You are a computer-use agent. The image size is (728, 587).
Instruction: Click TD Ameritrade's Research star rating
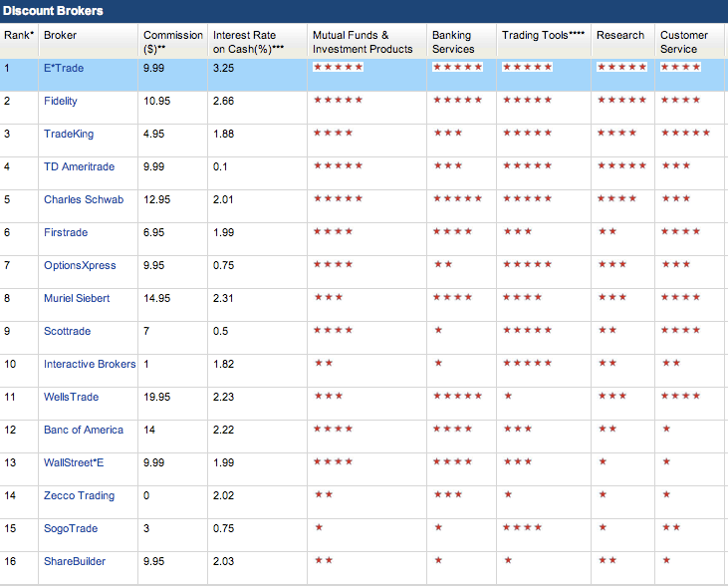click(x=621, y=165)
